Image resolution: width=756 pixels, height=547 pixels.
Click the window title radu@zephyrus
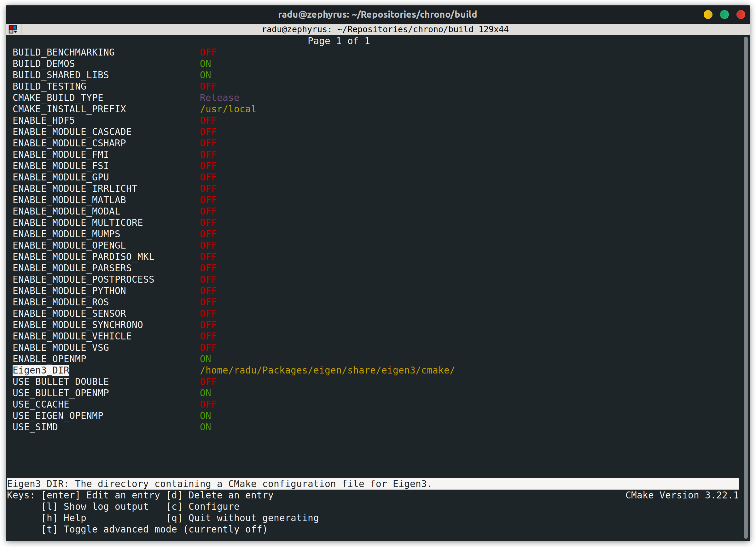click(378, 15)
